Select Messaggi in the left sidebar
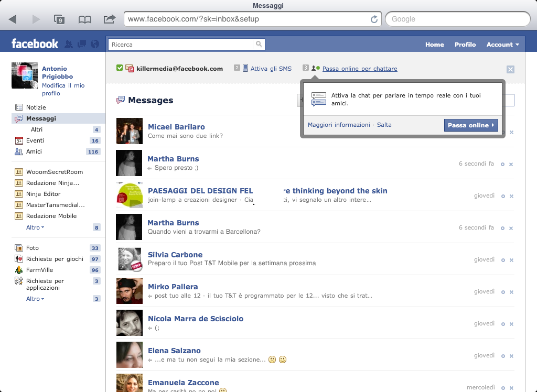Viewport: 537px width, 392px height. click(x=41, y=118)
